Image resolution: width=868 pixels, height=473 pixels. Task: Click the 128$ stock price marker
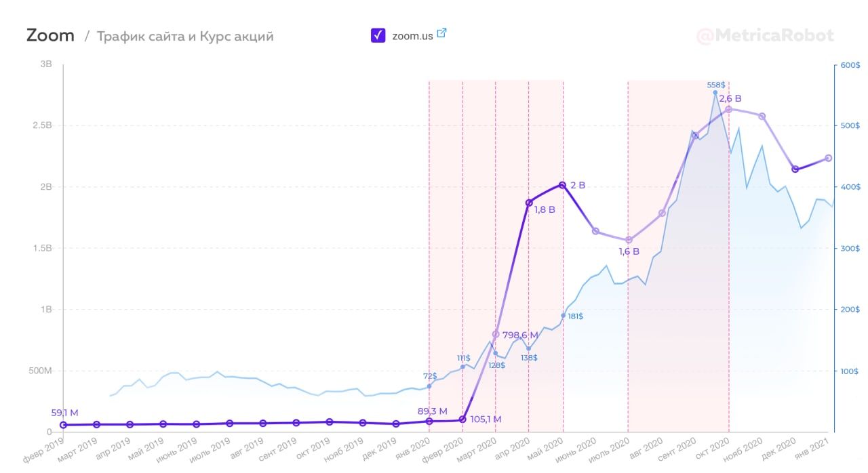tap(496, 353)
